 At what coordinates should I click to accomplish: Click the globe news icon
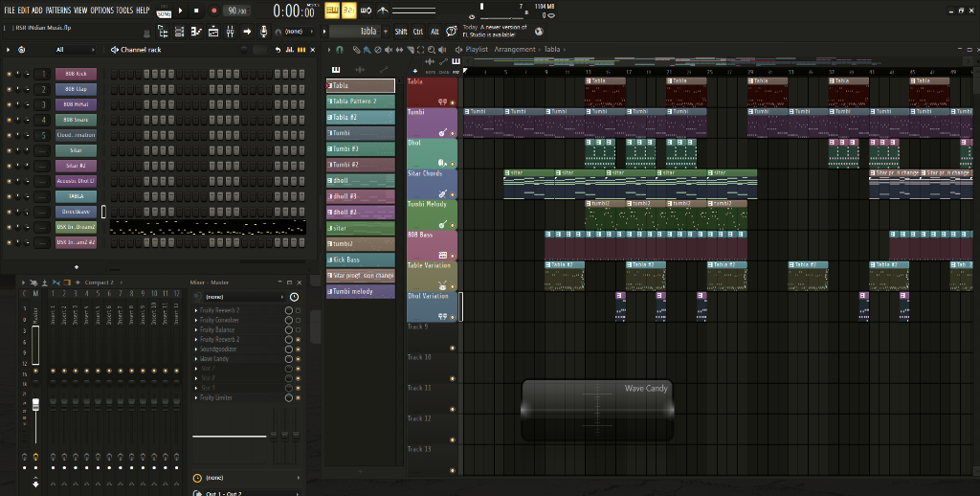click(539, 32)
